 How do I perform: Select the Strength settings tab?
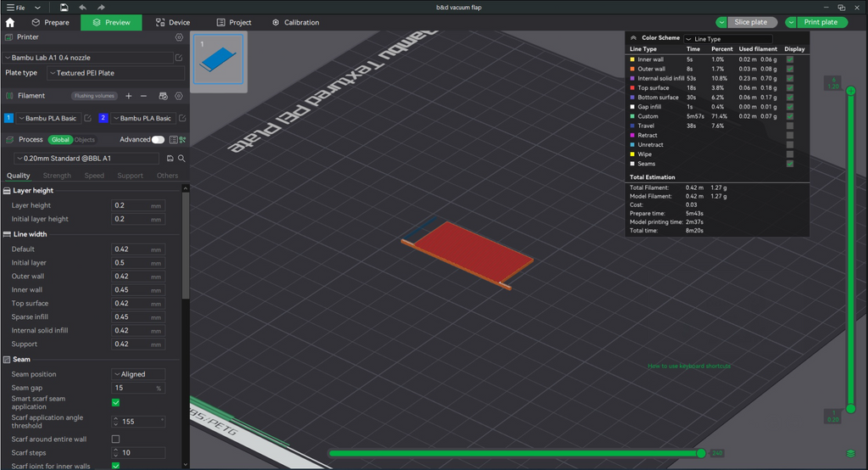[57, 176]
